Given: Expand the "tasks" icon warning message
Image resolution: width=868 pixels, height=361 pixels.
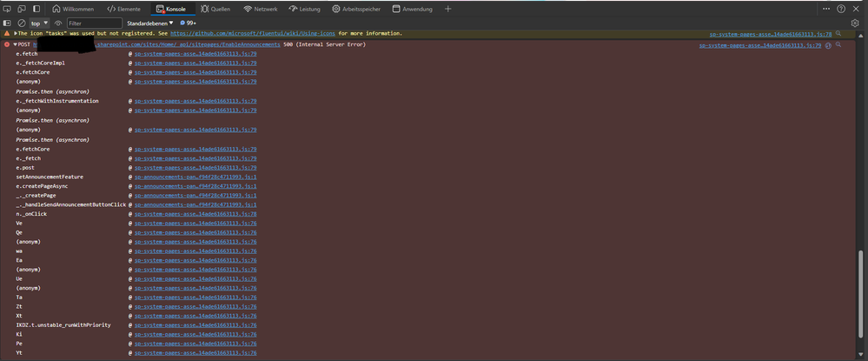Looking at the screenshot, I should [x=16, y=34].
